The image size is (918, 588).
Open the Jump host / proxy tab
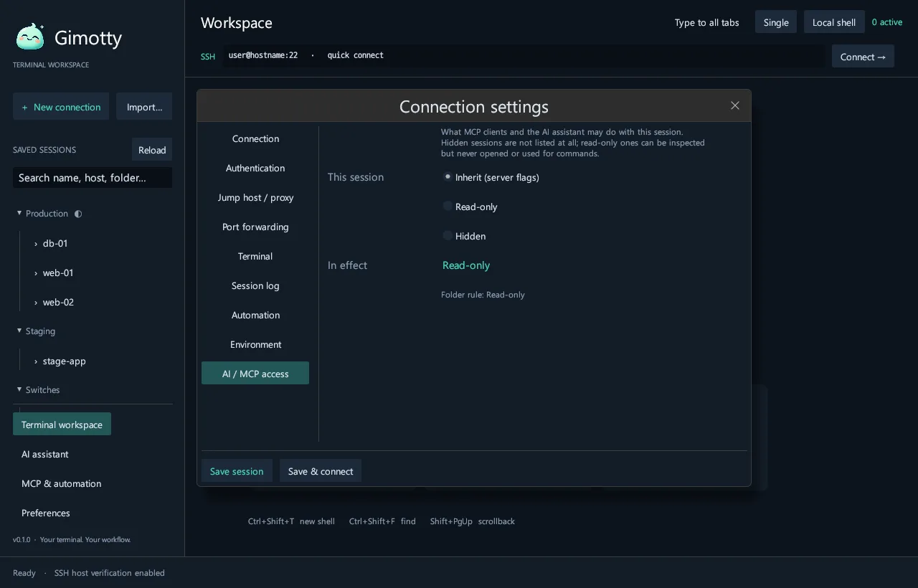tap(255, 197)
